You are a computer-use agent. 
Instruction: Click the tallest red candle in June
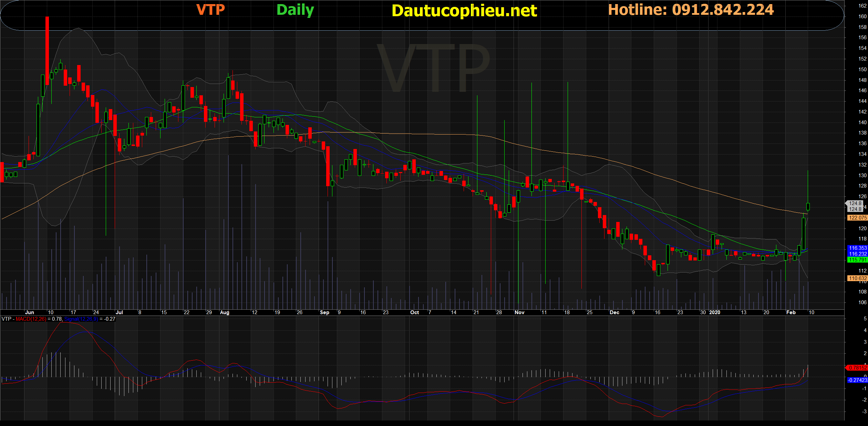pyautogui.click(x=47, y=51)
